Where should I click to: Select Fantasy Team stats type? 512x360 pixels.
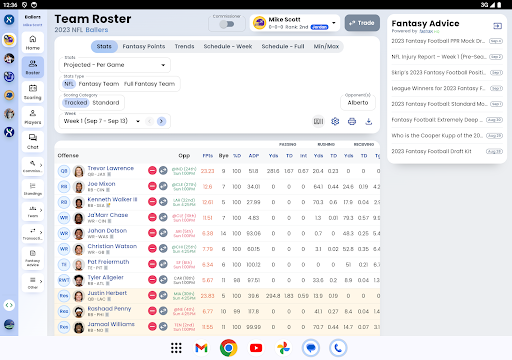click(x=99, y=84)
